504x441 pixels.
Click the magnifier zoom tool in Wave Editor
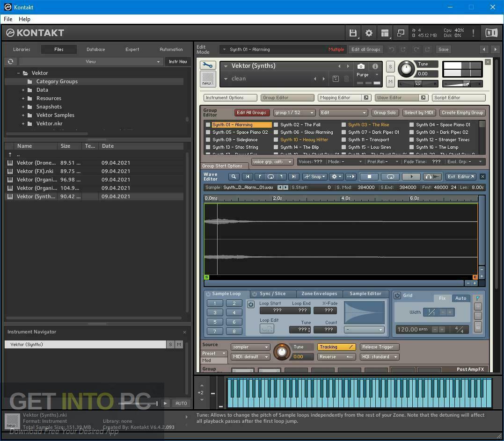tap(234, 176)
